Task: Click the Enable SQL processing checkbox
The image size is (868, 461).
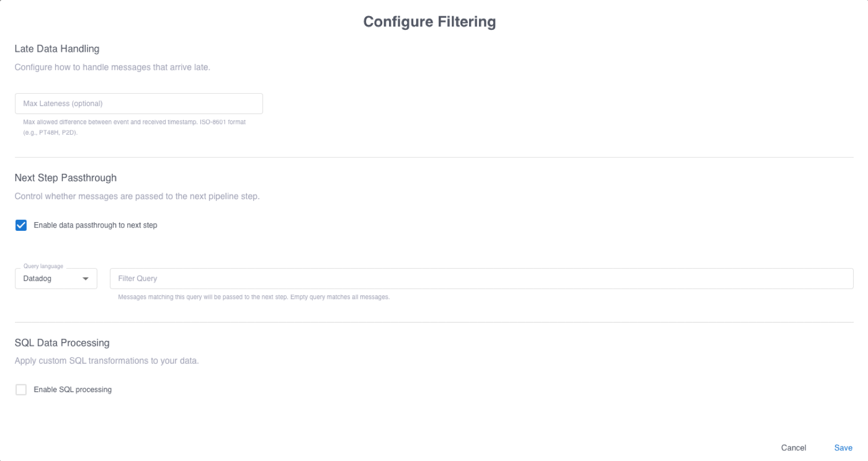Action: (21, 390)
